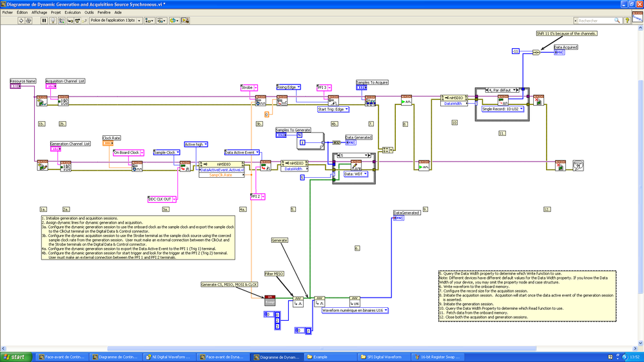Screen dimensions: 644x362
Task: Select the acquisition session Close node
Action: click(x=538, y=100)
